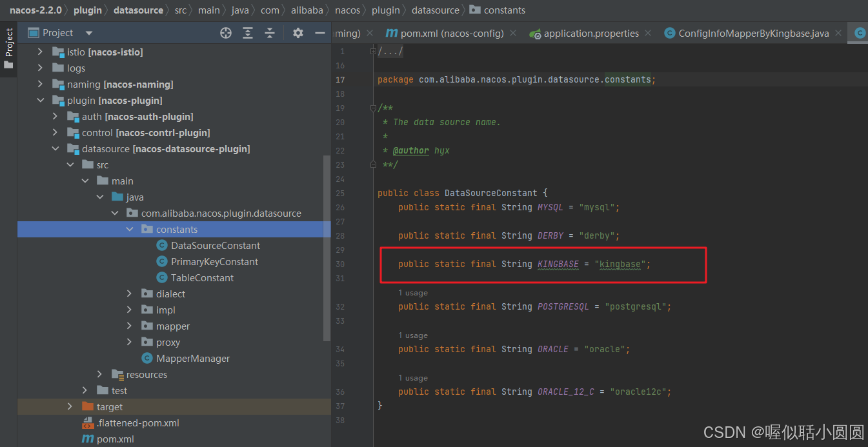Expand the naming [nacos-naming] module
Image resolution: width=868 pixels, height=447 pixels.
tap(41, 84)
